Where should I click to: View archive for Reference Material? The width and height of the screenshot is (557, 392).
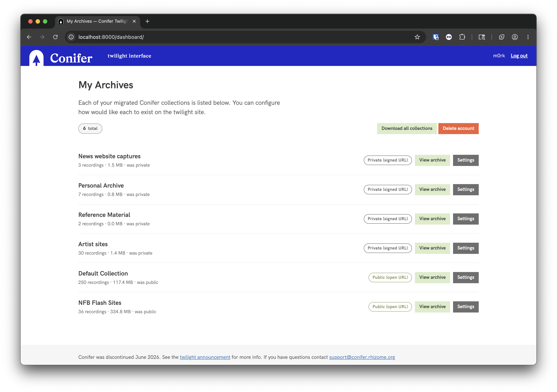tap(432, 219)
